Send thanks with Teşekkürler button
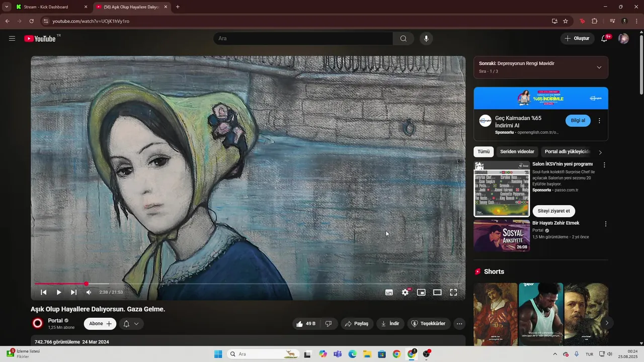 pyautogui.click(x=428, y=324)
